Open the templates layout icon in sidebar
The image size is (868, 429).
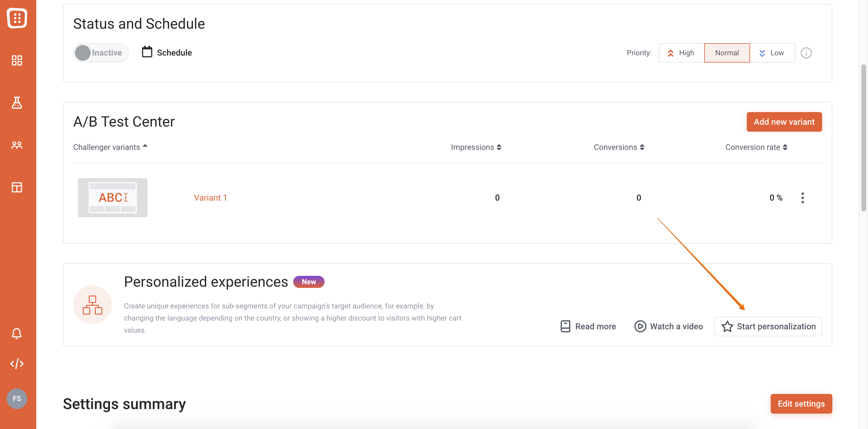[17, 187]
